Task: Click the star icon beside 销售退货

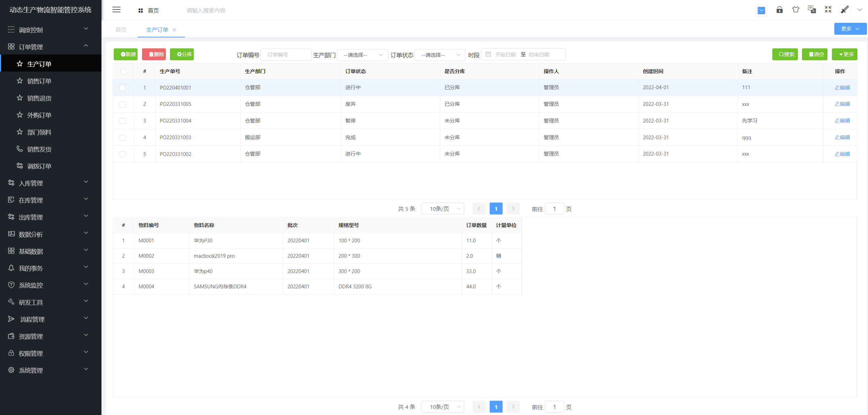Action: [20, 98]
